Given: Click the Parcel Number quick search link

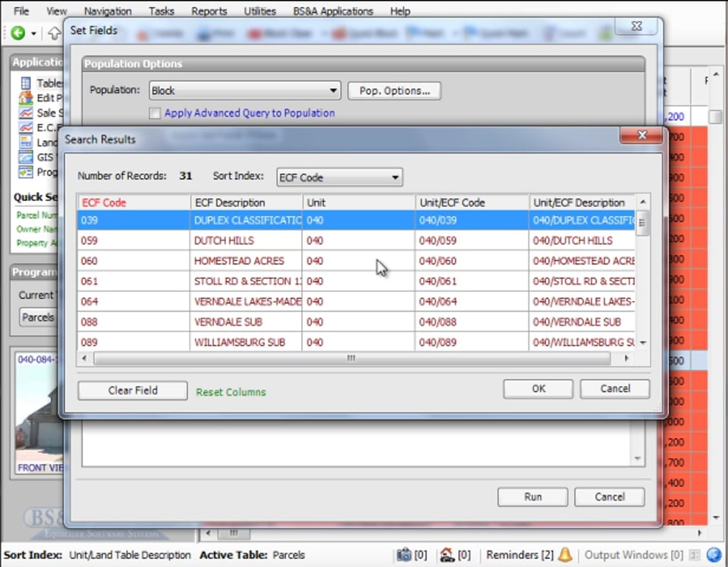Looking at the screenshot, I should 36,215.
